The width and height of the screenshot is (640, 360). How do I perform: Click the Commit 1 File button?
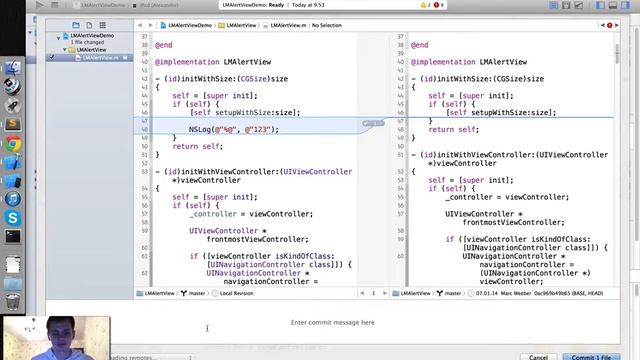click(x=591, y=357)
